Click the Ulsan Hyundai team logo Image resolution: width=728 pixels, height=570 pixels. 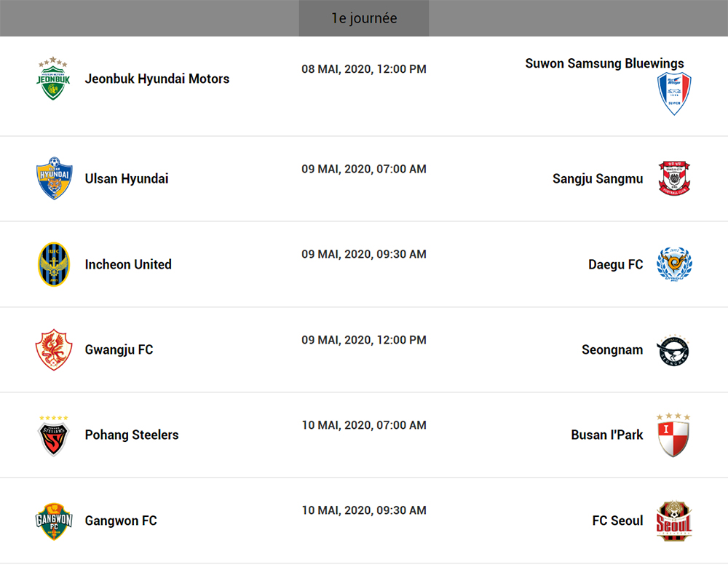click(x=54, y=178)
